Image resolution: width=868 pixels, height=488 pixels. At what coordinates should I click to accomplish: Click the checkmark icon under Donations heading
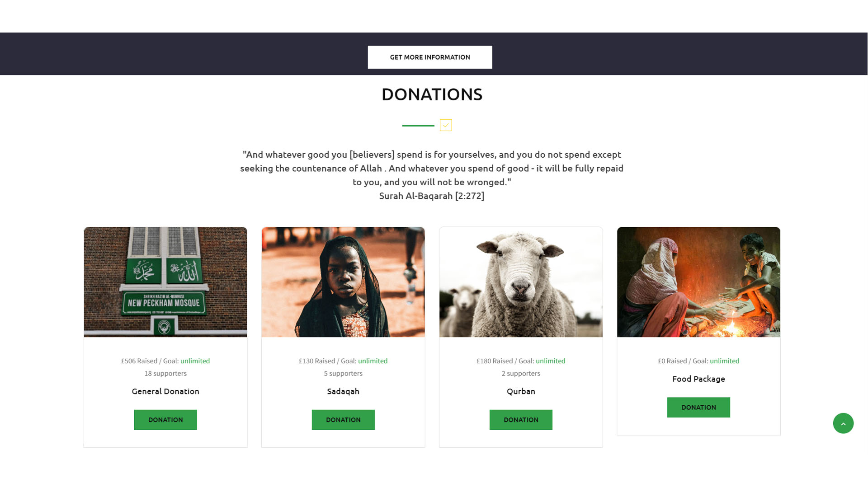pyautogui.click(x=446, y=125)
